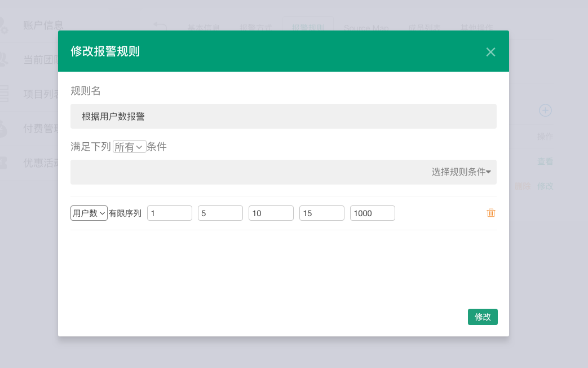Click the back arrow icon above dialog
The width and height of the screenshot is (588, 368).
160,27
